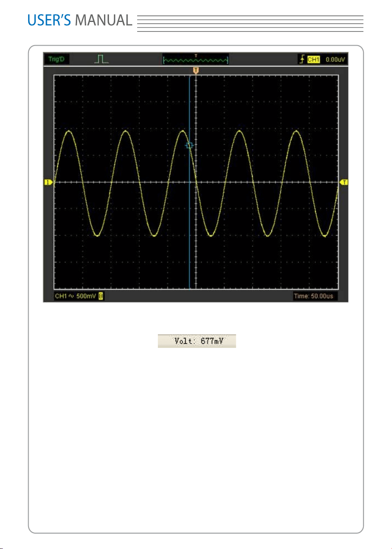Click the yellow CH1 trigger source label
This screenshot has width=392, height=549.
point(314,60)
